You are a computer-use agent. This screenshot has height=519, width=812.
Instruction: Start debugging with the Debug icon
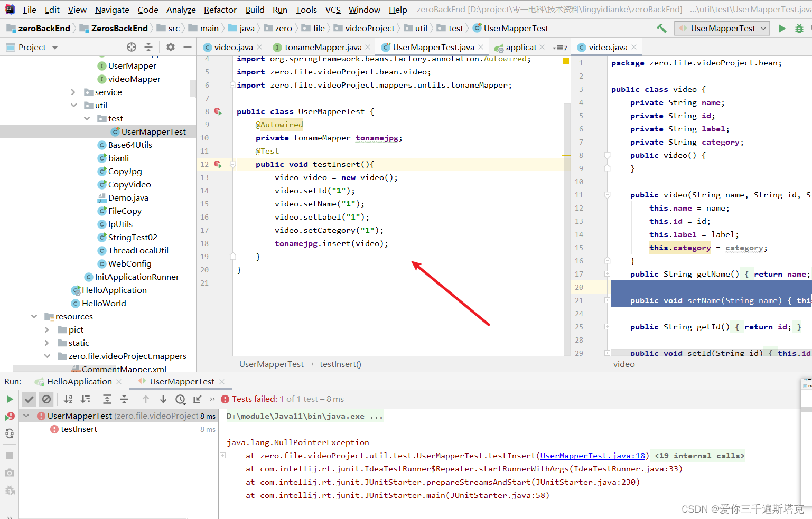pos(800,28)
